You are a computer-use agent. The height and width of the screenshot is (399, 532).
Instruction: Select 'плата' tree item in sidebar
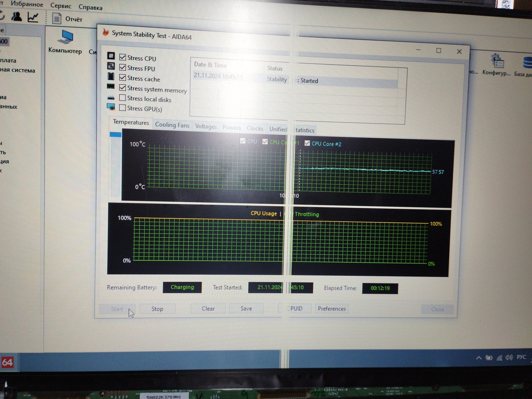pyautogui.click(x=8, y=60)
